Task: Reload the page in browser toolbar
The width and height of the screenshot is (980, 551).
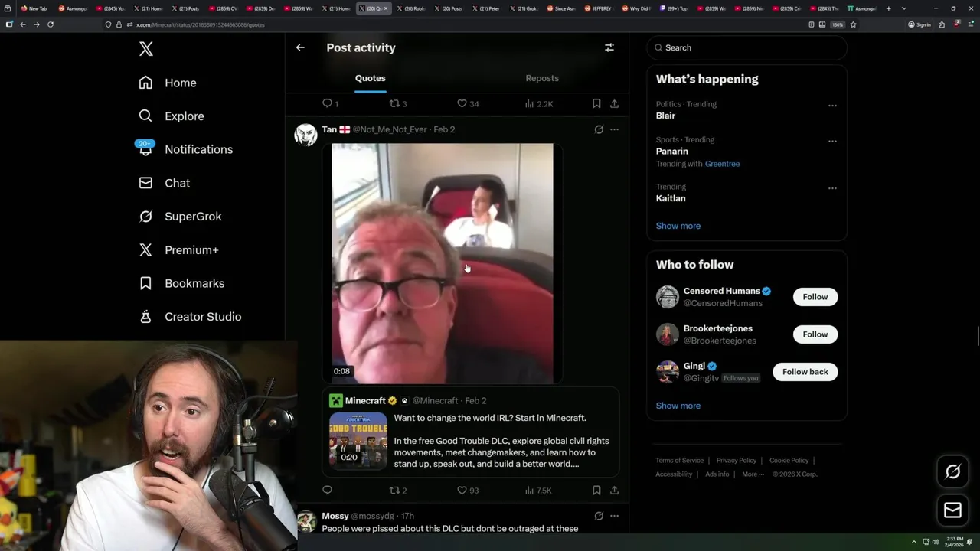Action: [51, 24]
